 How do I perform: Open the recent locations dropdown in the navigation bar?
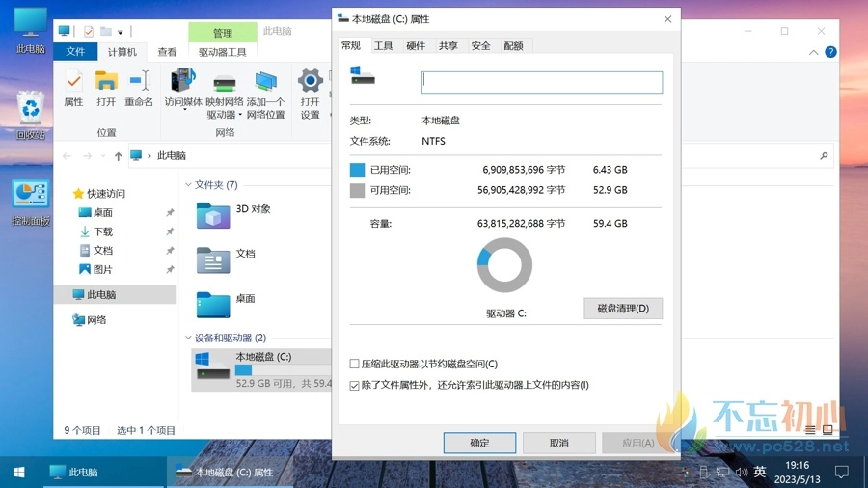click(103, 156)
